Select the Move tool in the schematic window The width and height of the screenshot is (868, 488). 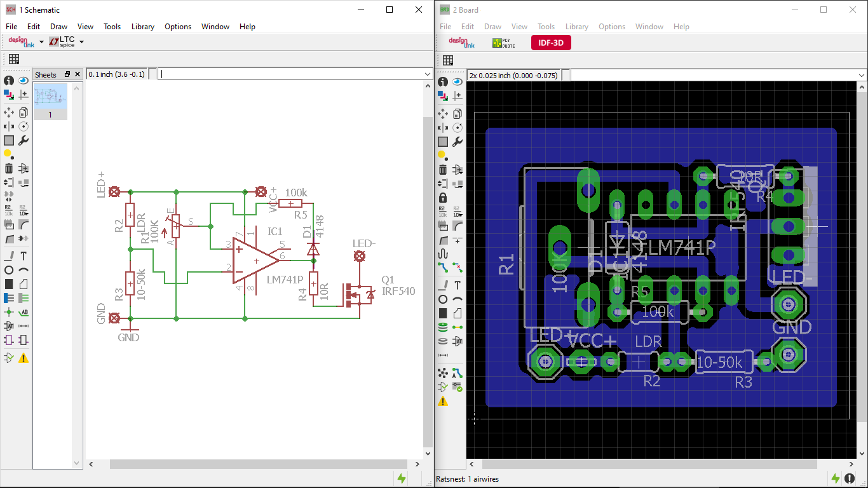(x=9, y=112)
